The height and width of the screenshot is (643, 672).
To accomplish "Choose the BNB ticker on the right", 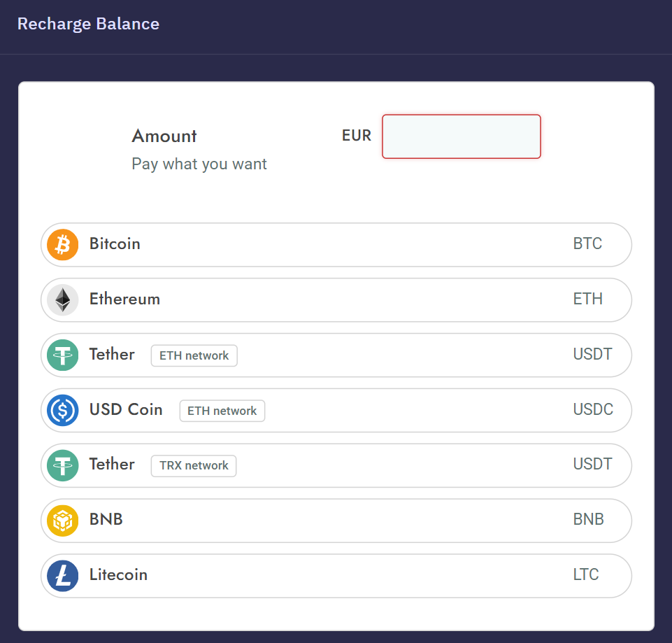I will tap(588, 519).
